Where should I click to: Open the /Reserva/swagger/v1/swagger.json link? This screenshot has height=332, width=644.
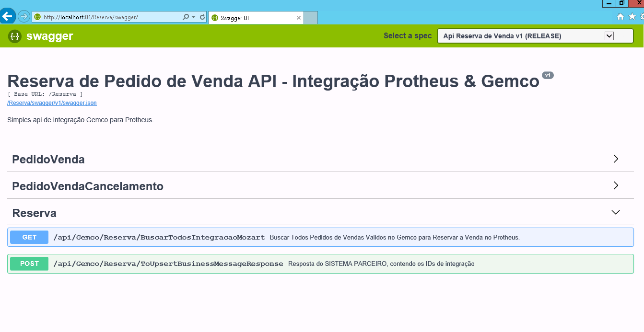coord(52,103)
